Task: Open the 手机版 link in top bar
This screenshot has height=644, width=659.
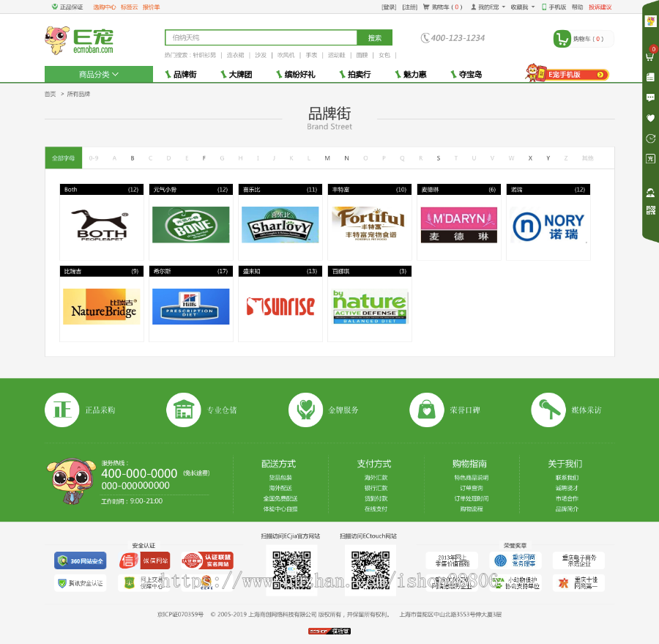Action: pos(554,7)
